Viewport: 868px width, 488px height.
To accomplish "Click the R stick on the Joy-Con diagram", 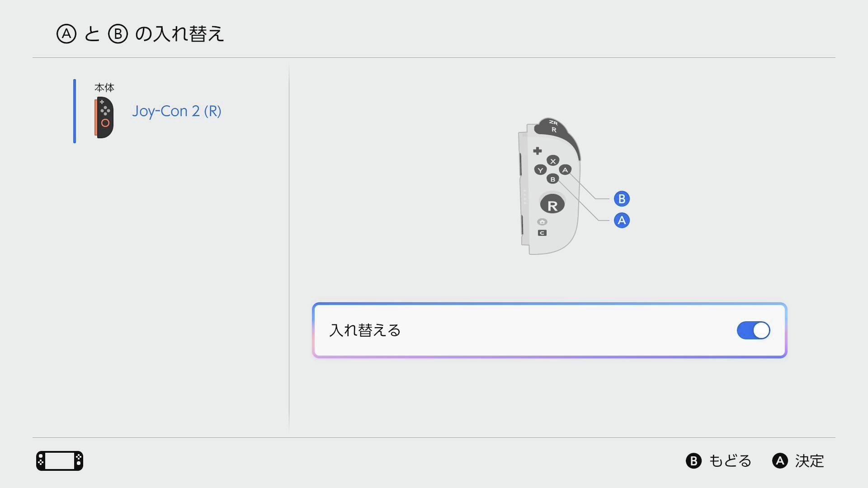I will point(552,205).
